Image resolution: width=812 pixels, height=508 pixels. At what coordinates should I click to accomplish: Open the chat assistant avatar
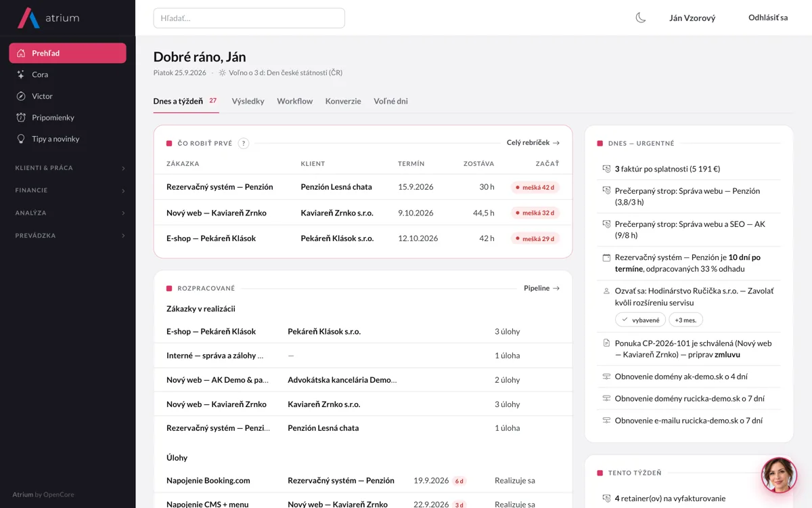pos(779,475)
